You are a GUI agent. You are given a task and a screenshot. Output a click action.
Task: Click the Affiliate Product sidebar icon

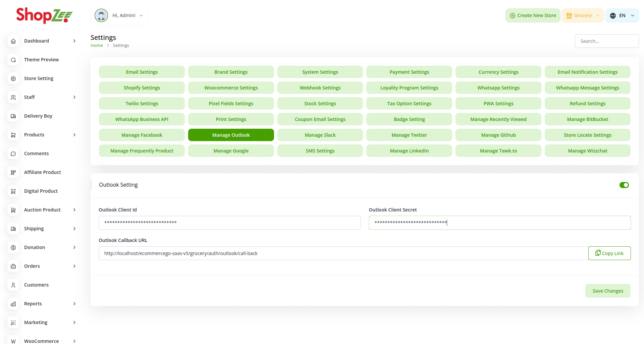click(13, 172)
